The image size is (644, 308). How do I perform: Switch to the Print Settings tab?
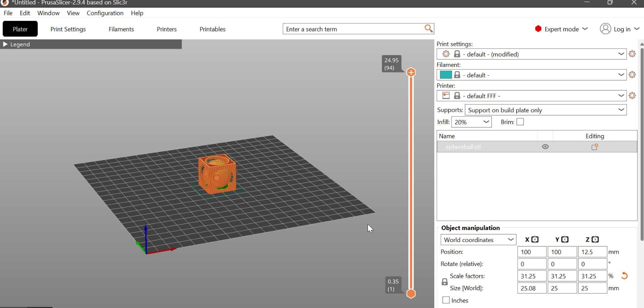[x=68, y=29]
